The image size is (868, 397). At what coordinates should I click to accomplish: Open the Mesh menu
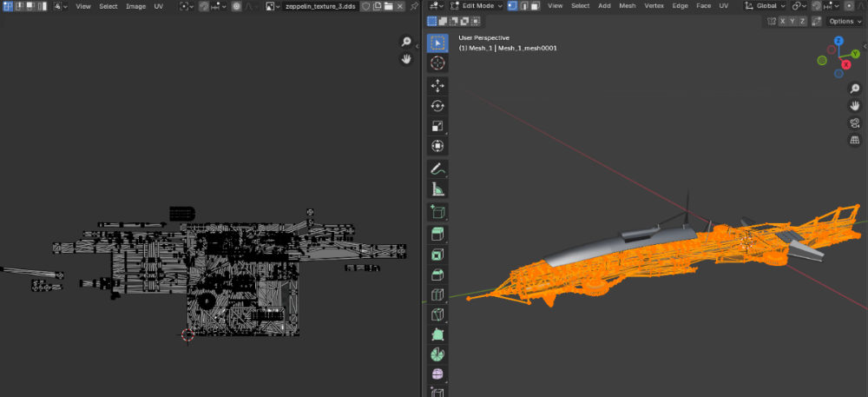pyautogui.click(x=628, y=5)
